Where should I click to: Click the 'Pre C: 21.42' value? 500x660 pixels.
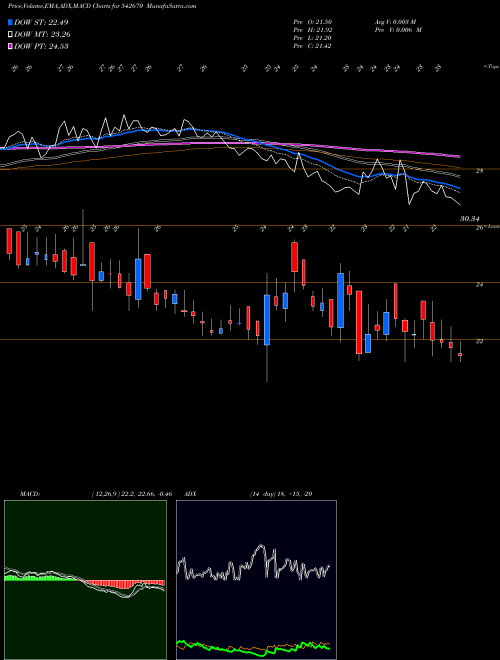313,46
